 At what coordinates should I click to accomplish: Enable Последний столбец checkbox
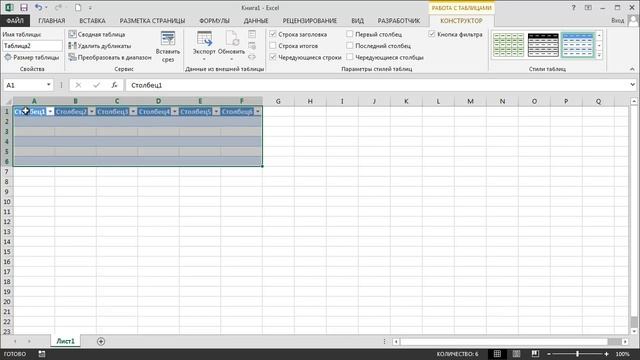(x=350, y=46)
